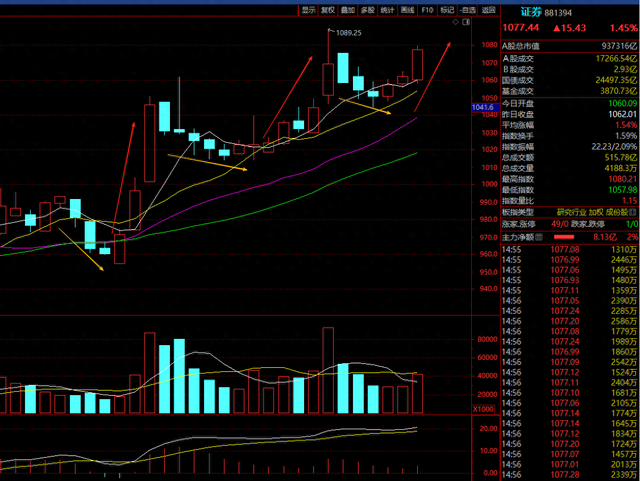The image size is (640, 481).
Task: Select tick row with volume 1310万
Action: pyautogui.click(x=570, y=249)
